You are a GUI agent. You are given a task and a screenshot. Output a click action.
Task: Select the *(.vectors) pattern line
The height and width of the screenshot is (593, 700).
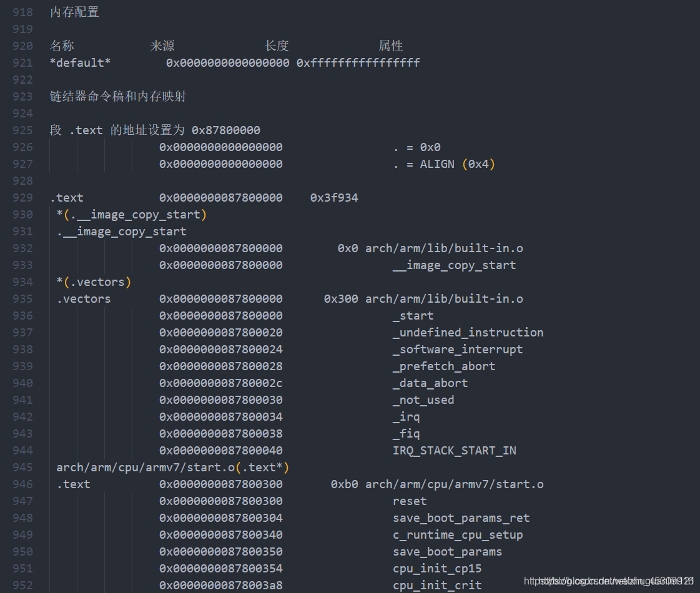[94, 282]
